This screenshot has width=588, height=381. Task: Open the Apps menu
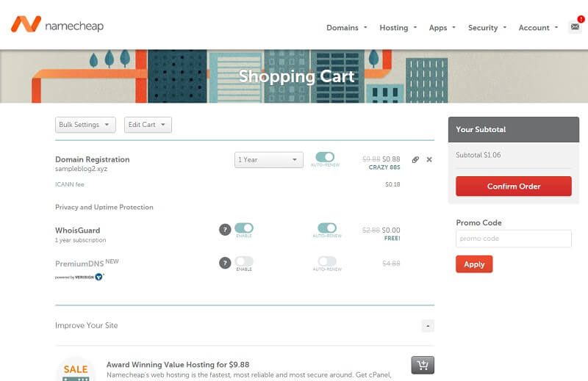point(442,28)
